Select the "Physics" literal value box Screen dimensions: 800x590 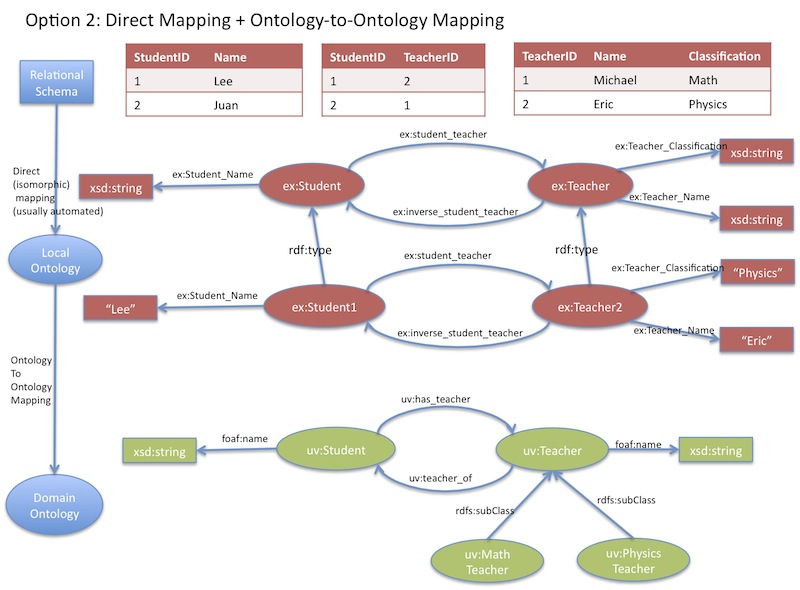[x=757, y=273]
